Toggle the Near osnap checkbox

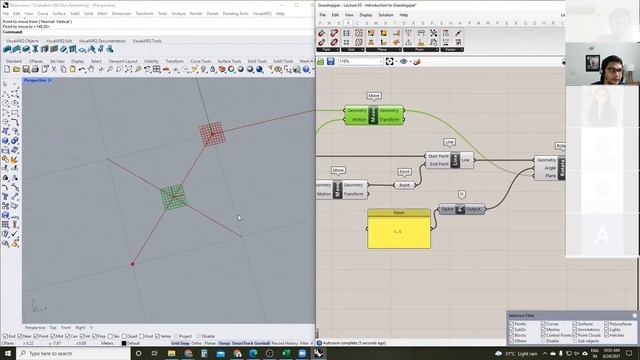coord(20,336)
